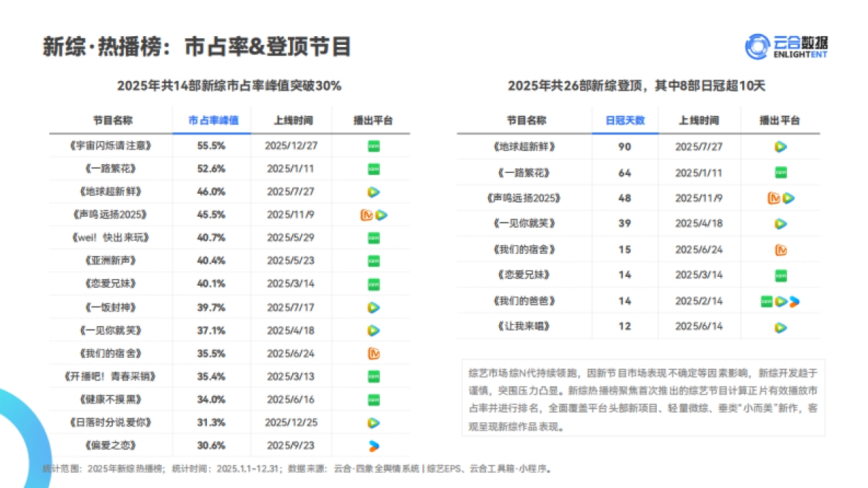Click the iQIYI icon in the 《我们的爸爸》 row
The image size is (868, 488).
tap(765, 301)
